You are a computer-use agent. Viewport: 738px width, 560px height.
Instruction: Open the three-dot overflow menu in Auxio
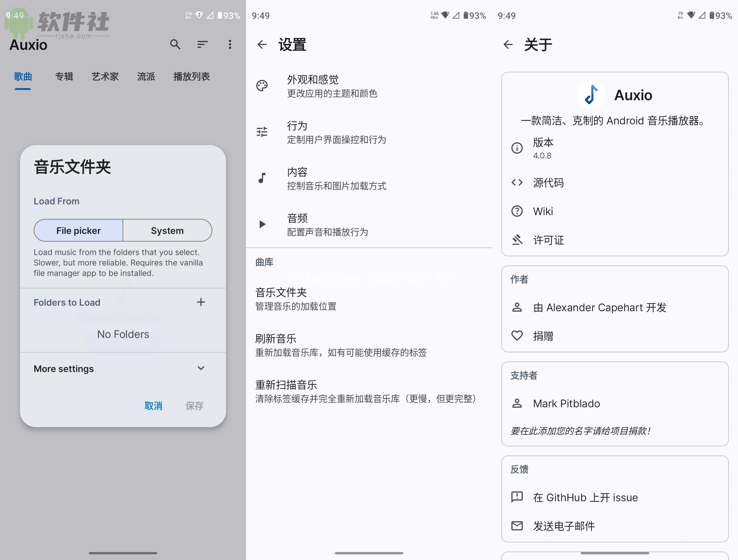pyautogui.click(x=230, y=44)
